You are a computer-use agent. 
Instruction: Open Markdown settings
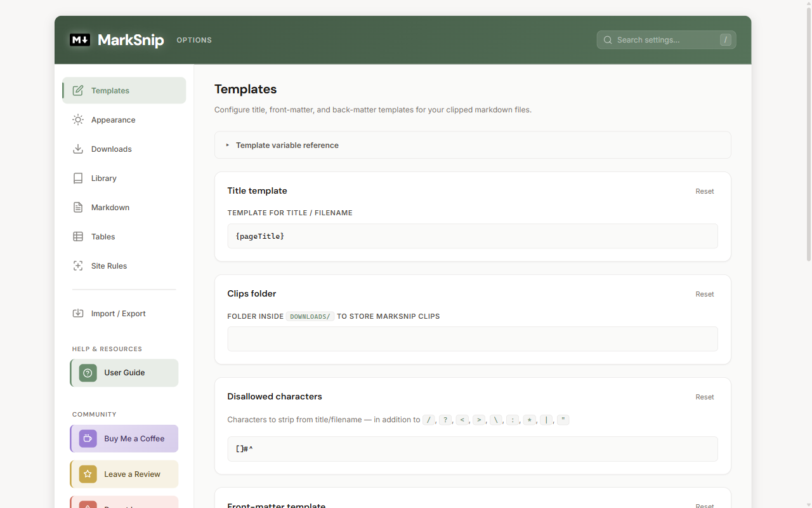click(x=124, y=207)
